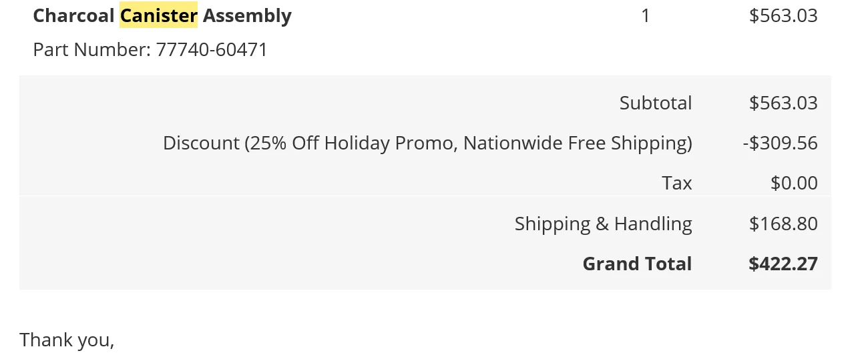Click the Grand Total label
Screen dimensions: 868x359
[x=637, y=264]
